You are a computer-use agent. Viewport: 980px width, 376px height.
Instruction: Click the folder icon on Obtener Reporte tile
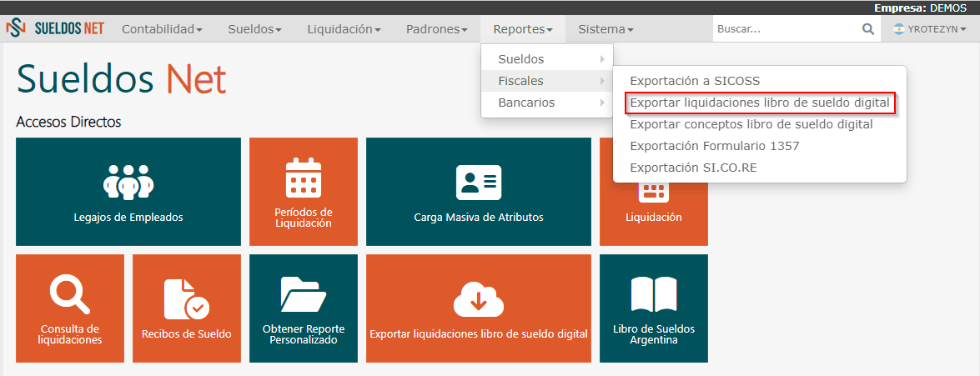coord(303,293)
